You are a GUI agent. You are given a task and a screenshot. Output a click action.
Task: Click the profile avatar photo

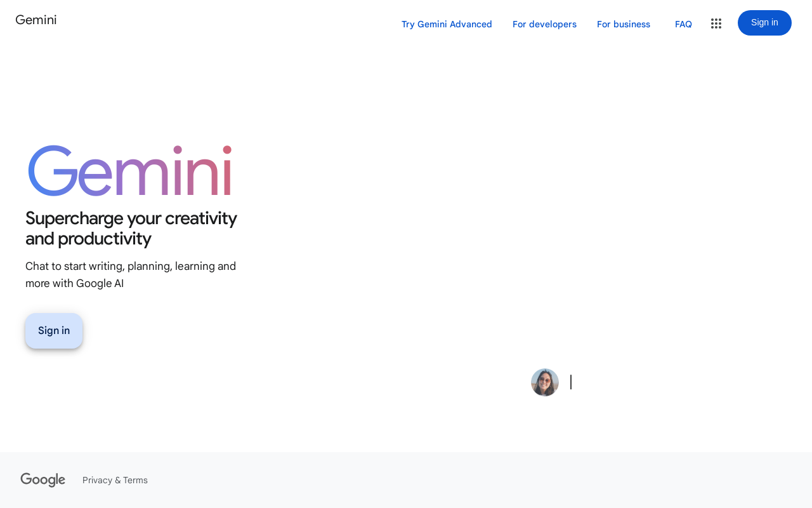(x=544, y=382)
